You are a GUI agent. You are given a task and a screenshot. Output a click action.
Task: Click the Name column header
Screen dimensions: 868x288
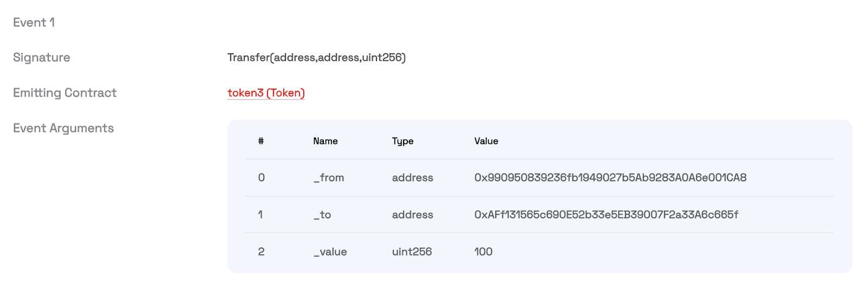tap(325, 141)
